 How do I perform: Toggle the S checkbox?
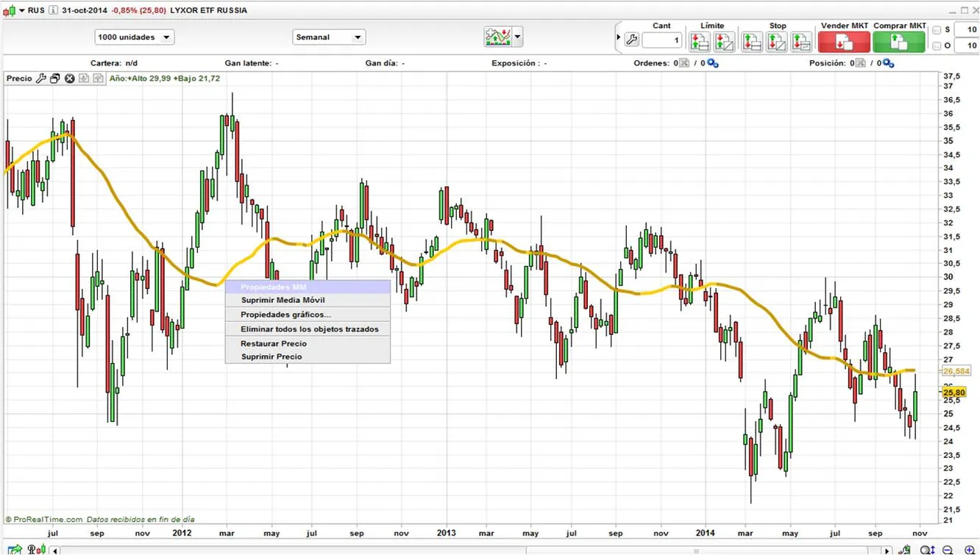(937, 30)
